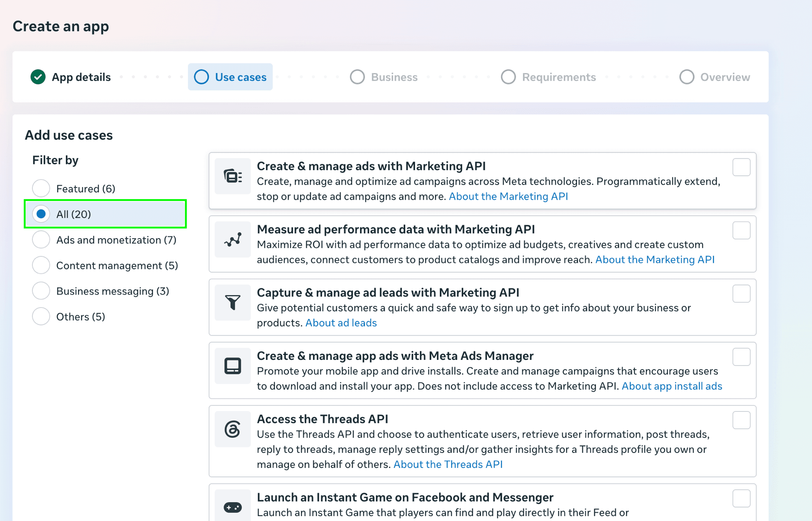
Task: Go to the App details step
Action: (71, 77)
